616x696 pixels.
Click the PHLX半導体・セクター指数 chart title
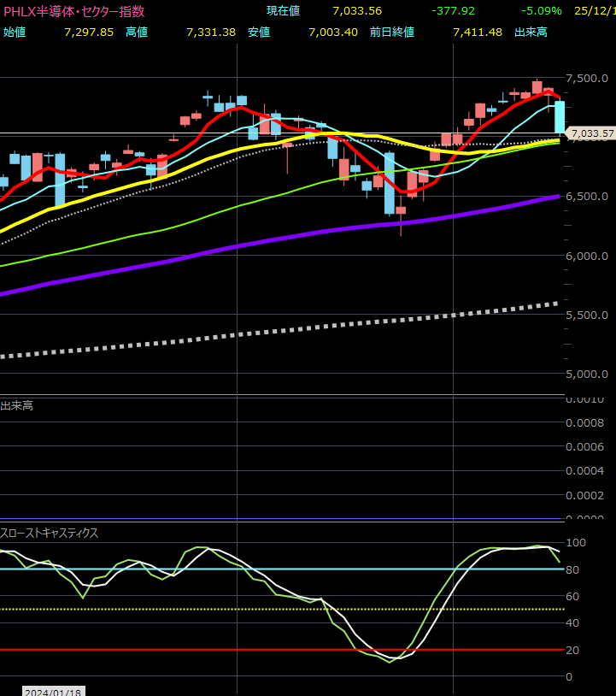pyautogui.click(x=73, y=12)
